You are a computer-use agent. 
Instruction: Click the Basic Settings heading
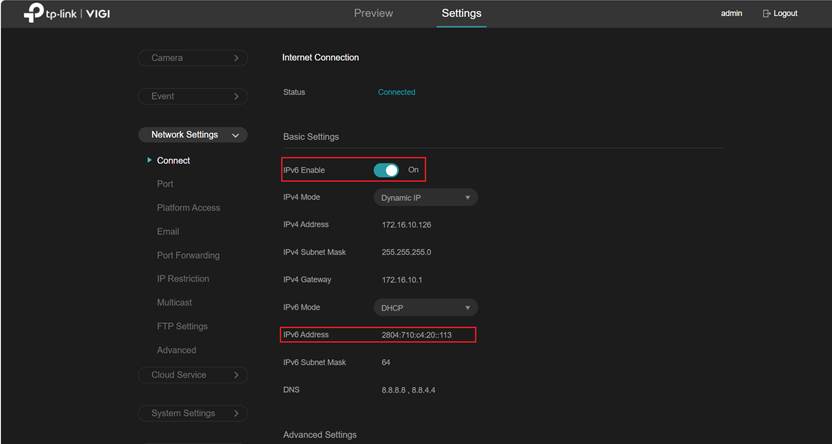point(311,137)
